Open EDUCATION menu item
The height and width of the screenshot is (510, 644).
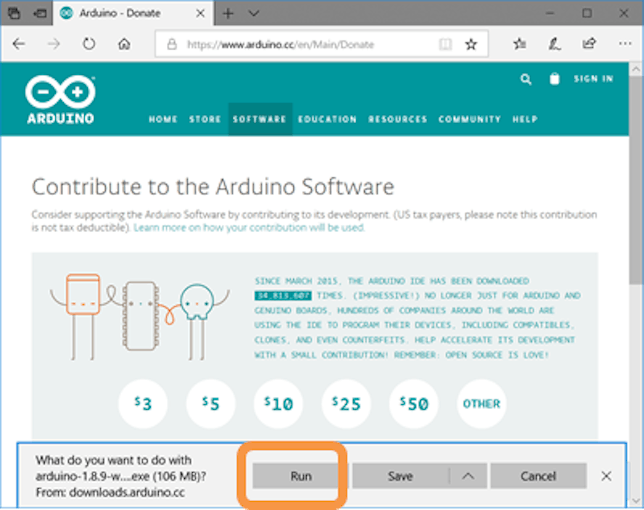pos(327,119)
